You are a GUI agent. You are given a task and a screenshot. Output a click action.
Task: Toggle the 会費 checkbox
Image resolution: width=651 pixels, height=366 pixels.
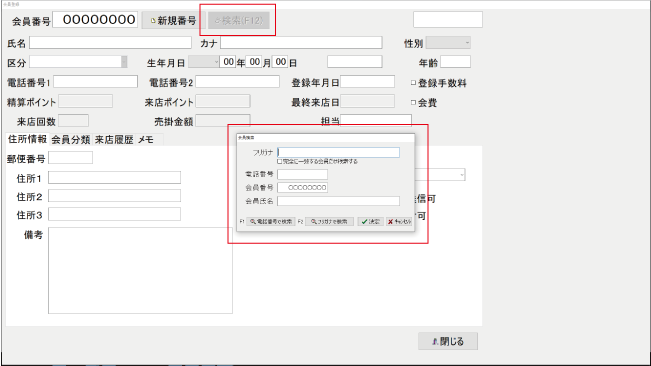pyautogui.click(x=413, y=102)
